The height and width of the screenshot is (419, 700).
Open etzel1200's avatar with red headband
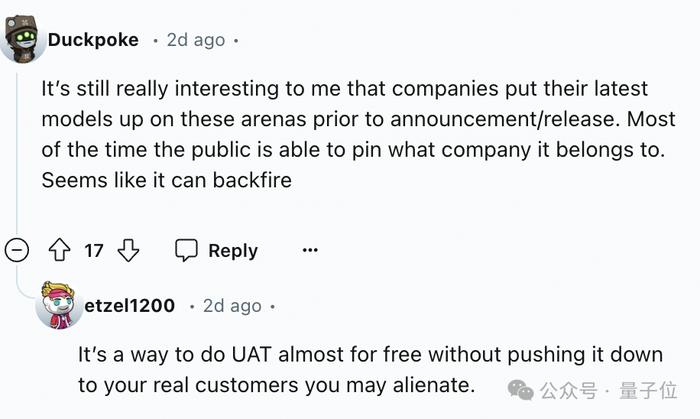point(59,305)
